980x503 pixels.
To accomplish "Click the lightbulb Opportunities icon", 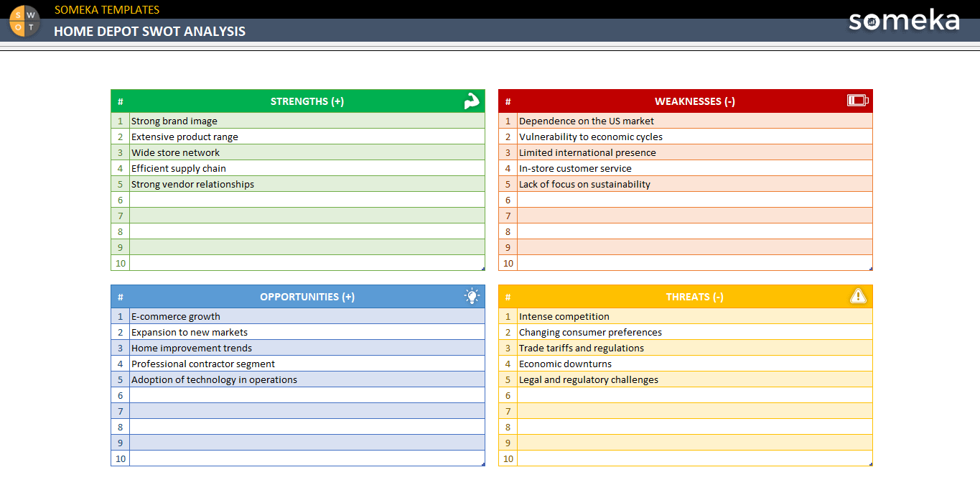I will (471, 296).
